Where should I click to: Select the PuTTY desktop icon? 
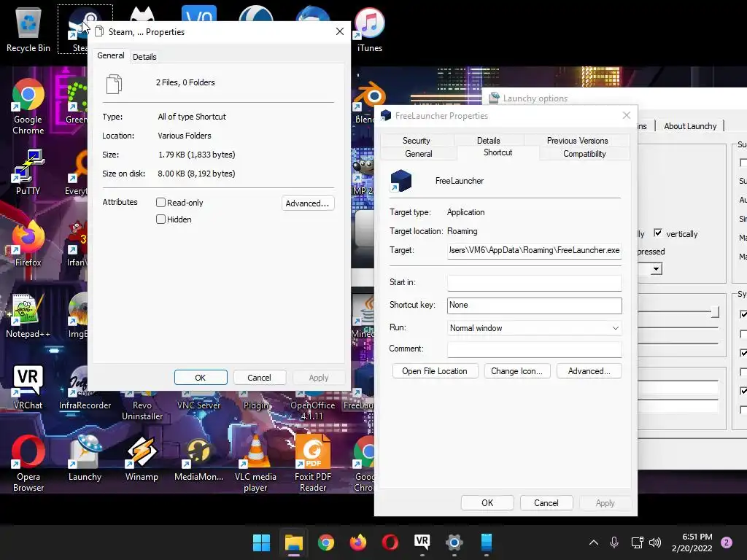click(28, 172)
